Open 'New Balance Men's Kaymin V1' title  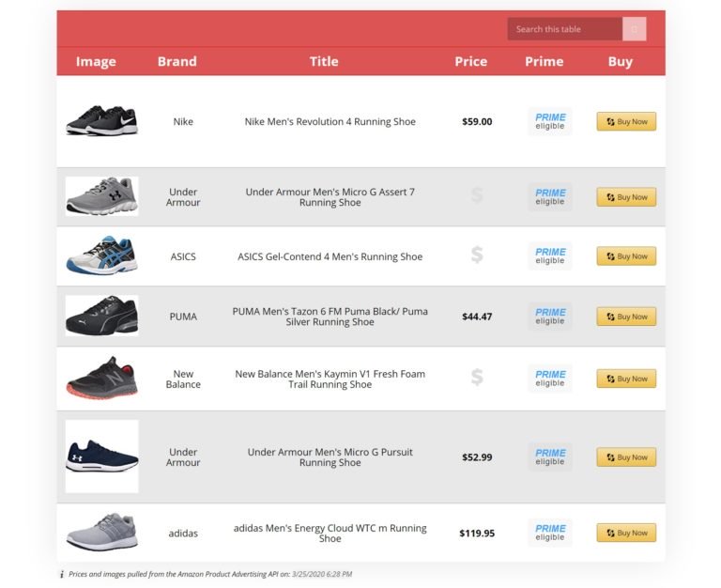[x=330, y=379]
